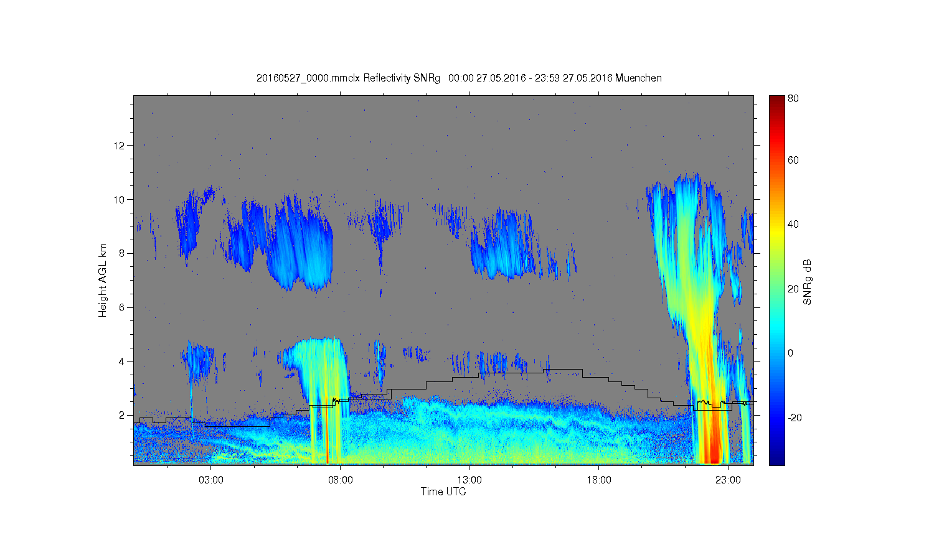The image size is (934, 560).
Task: Click the 13:00 time tick label
Action: click(469, 480)
